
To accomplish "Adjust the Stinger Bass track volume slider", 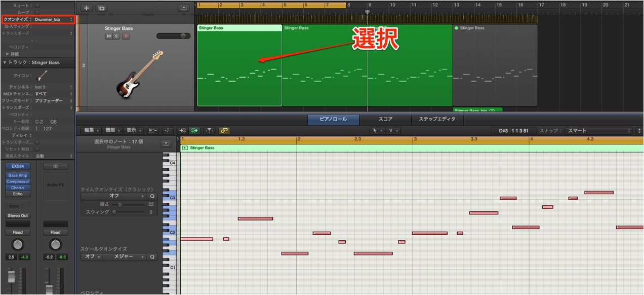I will click(174, 36).
